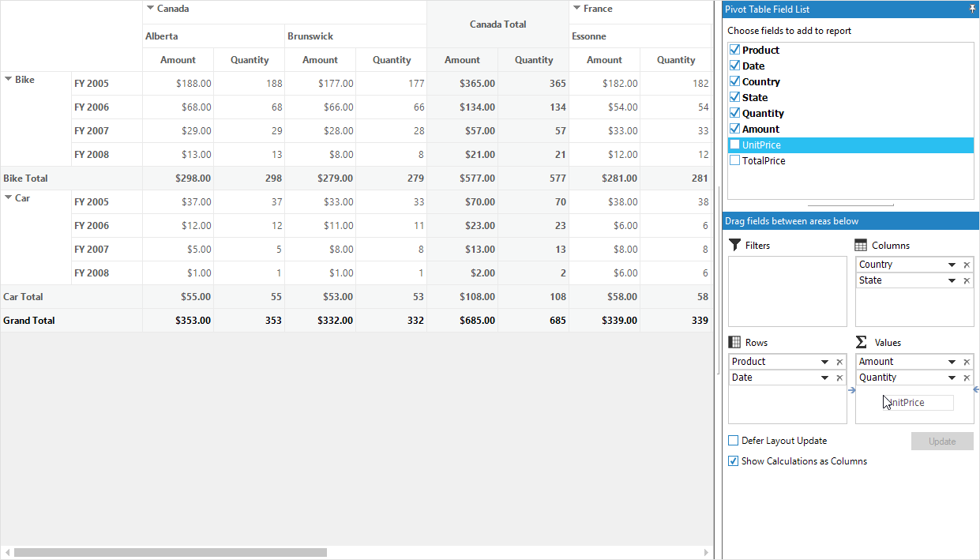Uncheck the Quantity field checkbox
Screen dimensions: 980x560
point(734,113)
